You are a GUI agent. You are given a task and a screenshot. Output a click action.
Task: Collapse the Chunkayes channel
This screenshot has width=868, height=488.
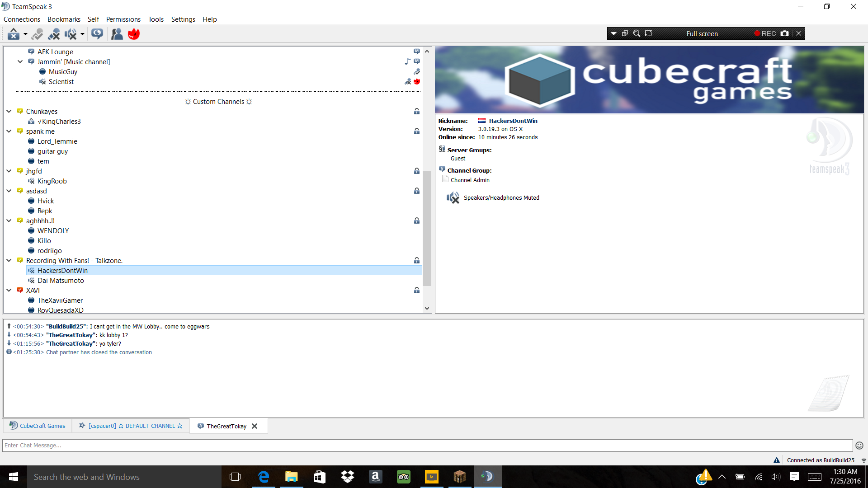(9, 112)
